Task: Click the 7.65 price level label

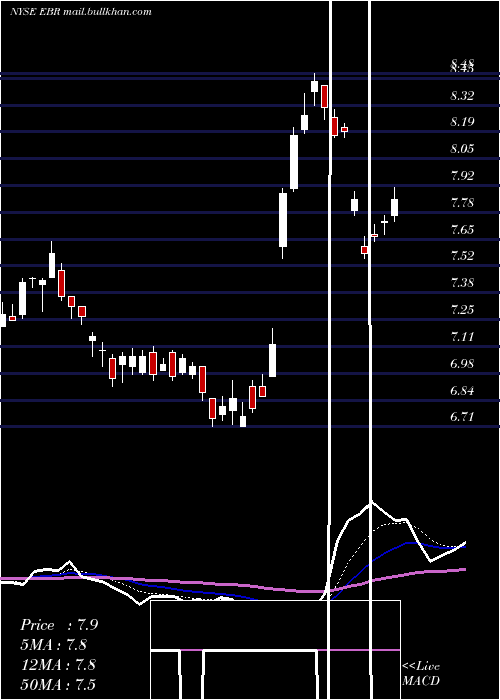Action: [462, 230]
